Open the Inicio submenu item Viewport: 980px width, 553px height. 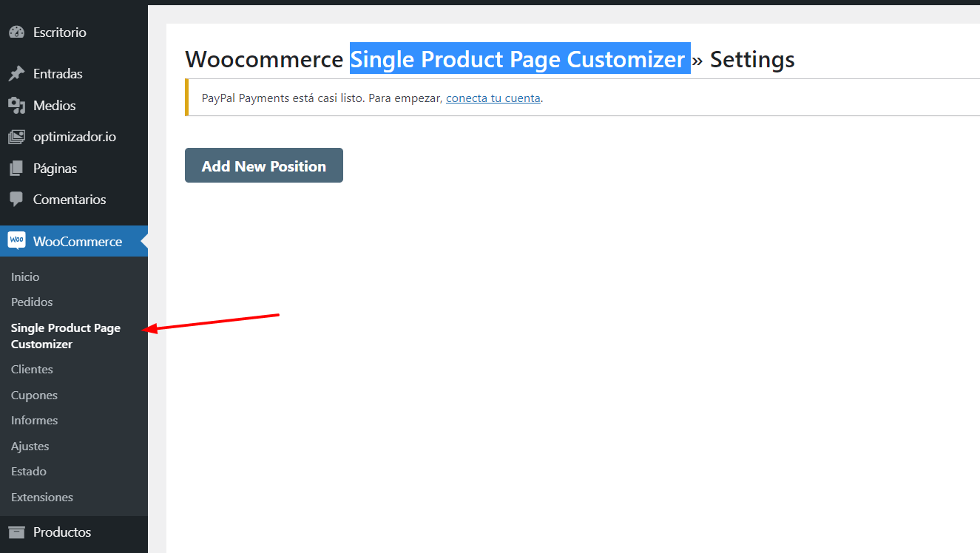click(25, 276)
